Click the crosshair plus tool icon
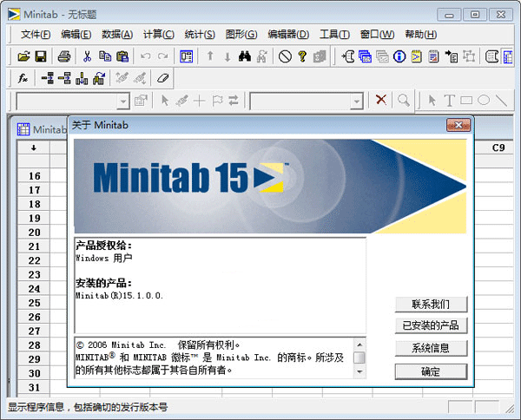 pyautogui.click(x=200, y=101)
